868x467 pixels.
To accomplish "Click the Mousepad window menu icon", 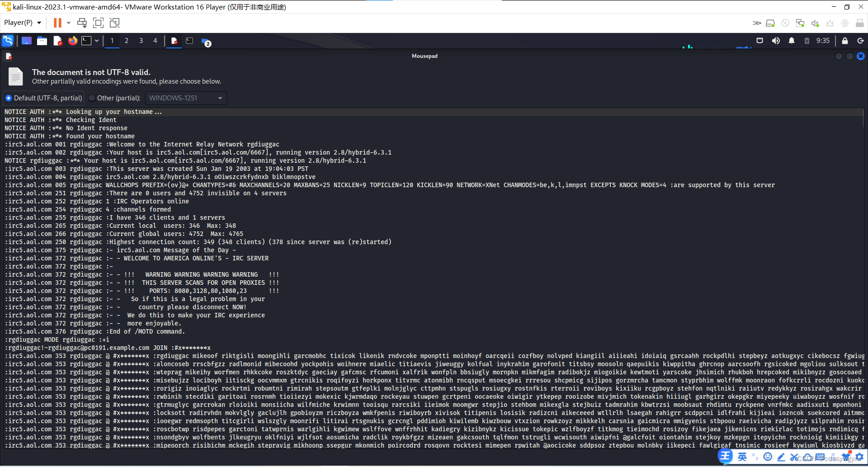I will (x=9, y=56).
